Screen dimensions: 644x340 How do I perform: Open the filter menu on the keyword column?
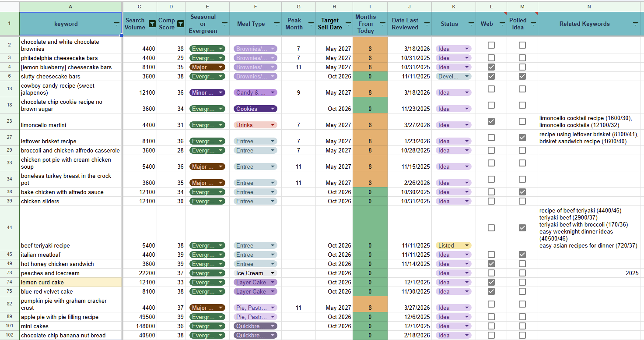point(117,24)
